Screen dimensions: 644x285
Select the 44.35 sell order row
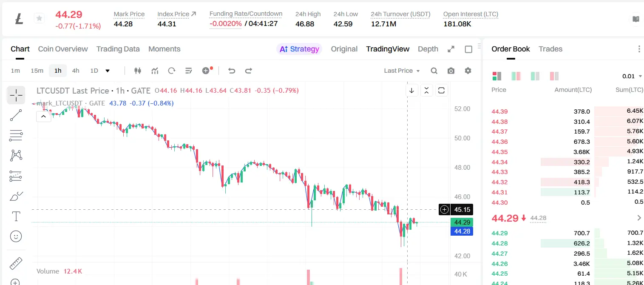(567, 152)
